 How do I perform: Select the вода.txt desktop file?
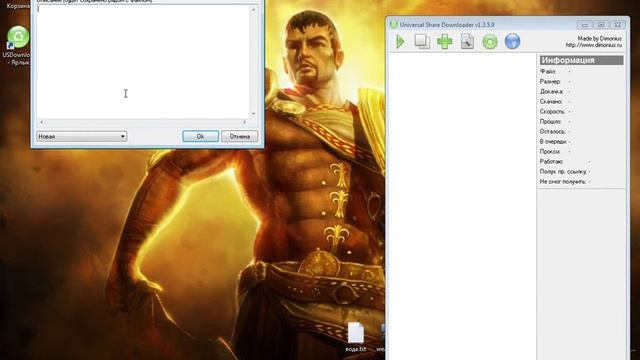click(356, 337)
